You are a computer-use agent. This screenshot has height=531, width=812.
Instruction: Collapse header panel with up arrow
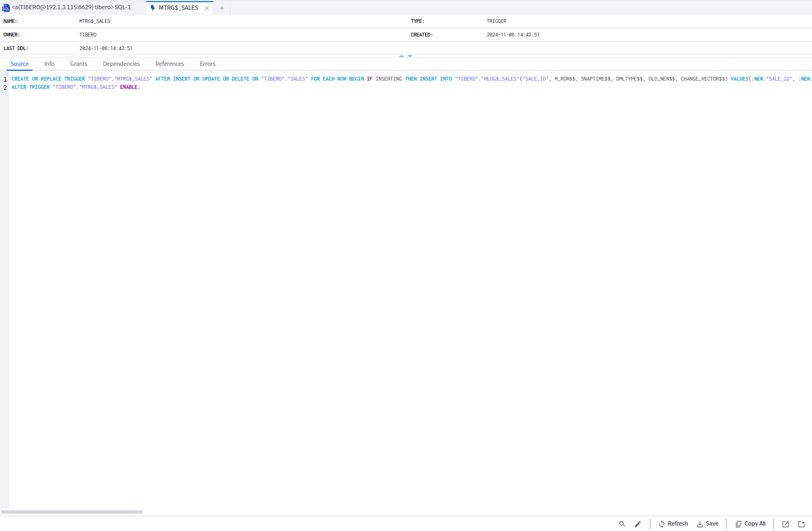click(402, 56)
